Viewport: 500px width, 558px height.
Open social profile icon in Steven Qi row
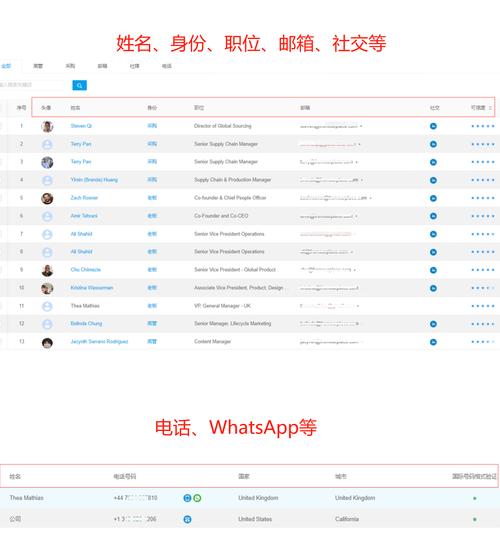coord(433,126)
